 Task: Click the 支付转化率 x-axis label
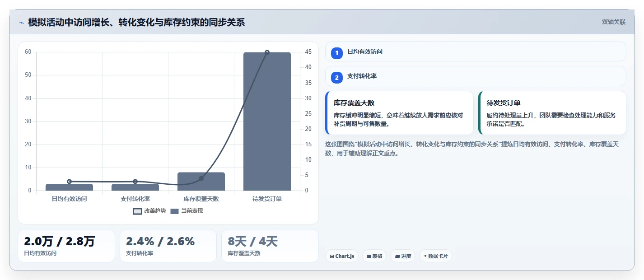point(135,199)
